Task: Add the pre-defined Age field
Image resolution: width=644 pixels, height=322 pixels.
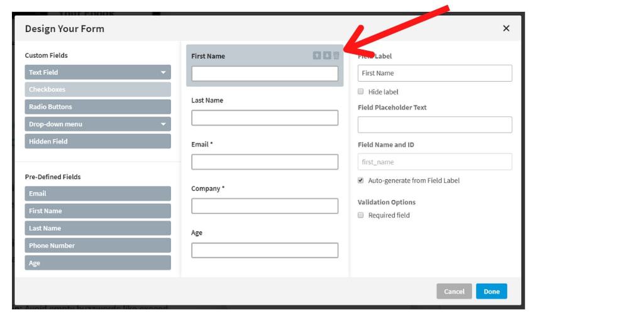Action: click(97, 263)
